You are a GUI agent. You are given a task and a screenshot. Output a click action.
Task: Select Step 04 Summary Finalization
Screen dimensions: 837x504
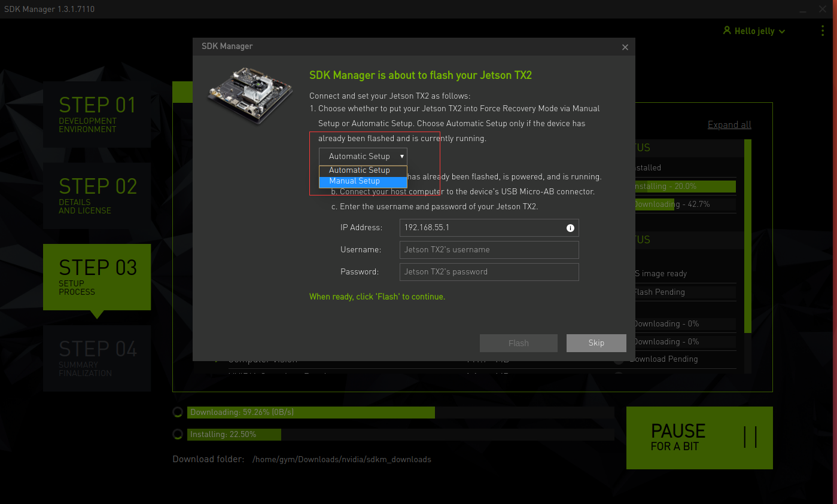(x=97, y=358)
